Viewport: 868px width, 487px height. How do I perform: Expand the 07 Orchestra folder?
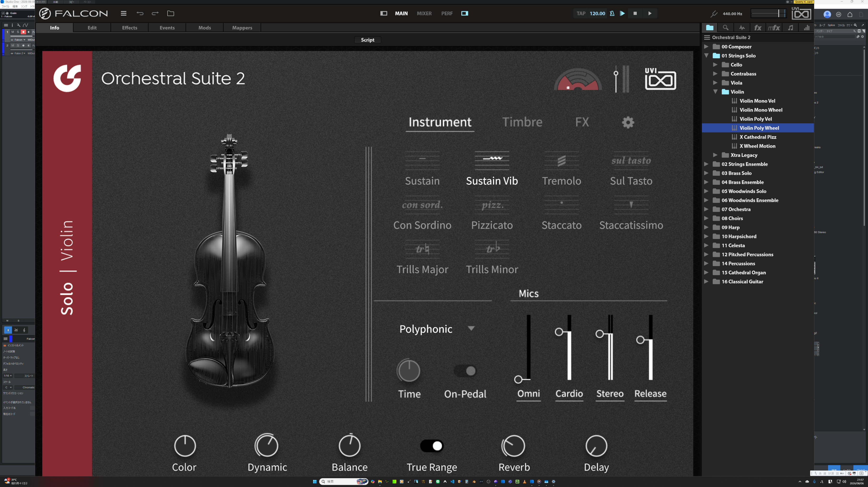(706, 209)
